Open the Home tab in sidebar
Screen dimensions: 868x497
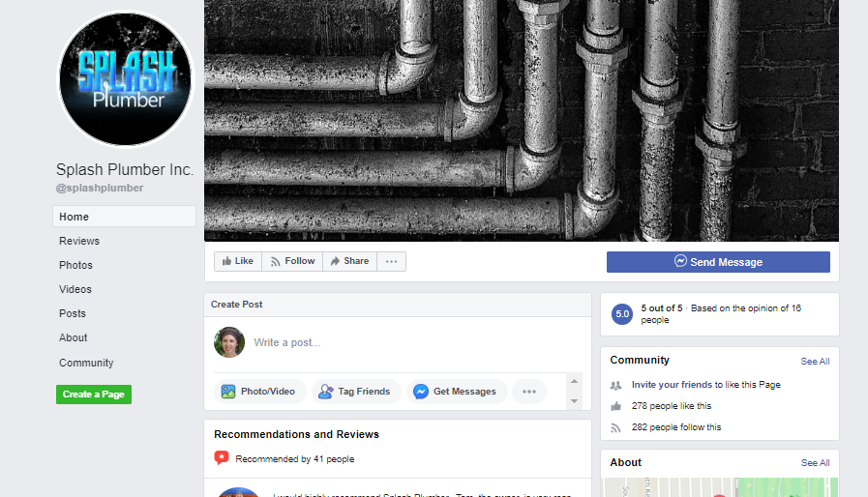click(124, 217)
